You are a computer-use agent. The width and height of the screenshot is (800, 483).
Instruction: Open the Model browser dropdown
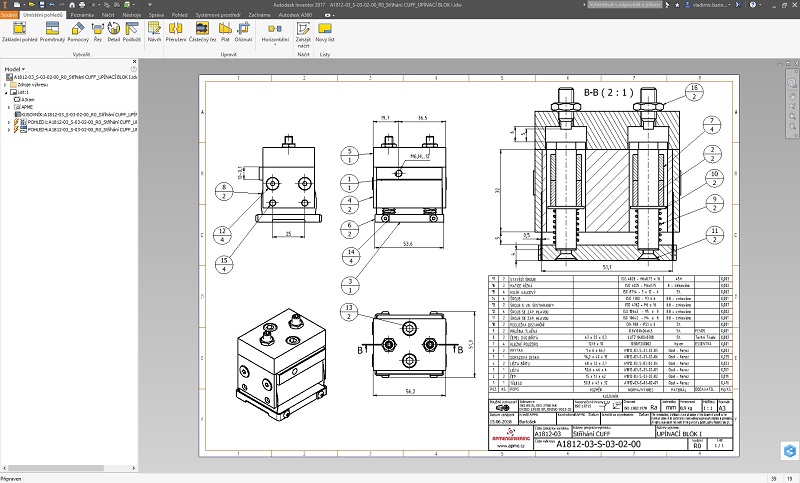coord(22,69)
